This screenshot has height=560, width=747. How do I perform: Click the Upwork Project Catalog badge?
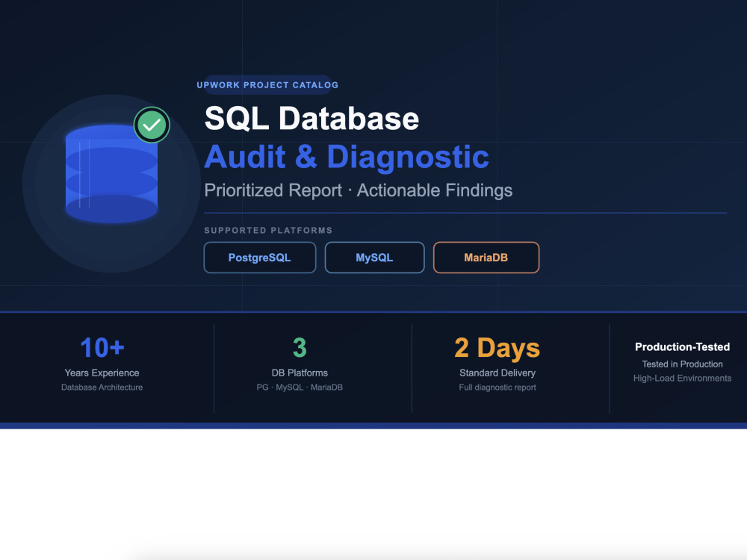267,85
